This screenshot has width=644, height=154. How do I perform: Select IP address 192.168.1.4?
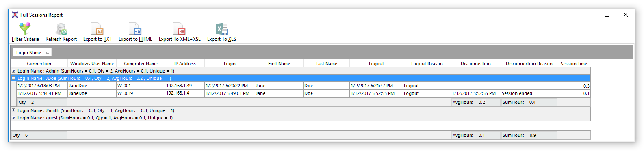click(x=185, y=93)
